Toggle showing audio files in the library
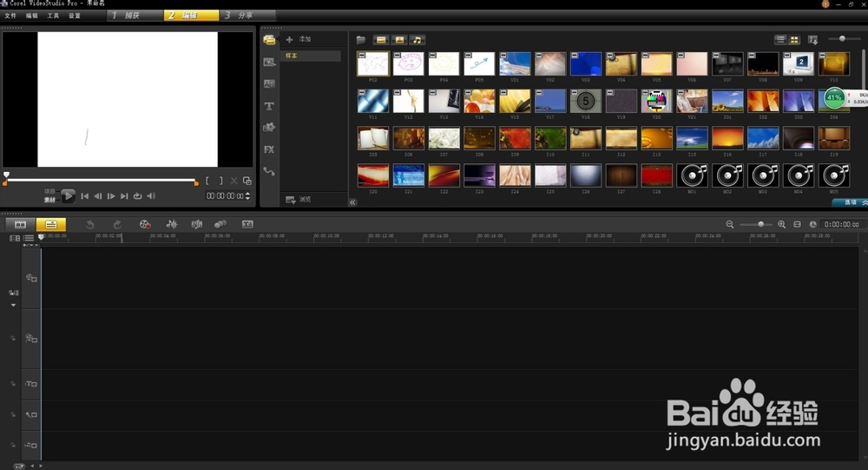868x470 pixels. click(418, 40)
